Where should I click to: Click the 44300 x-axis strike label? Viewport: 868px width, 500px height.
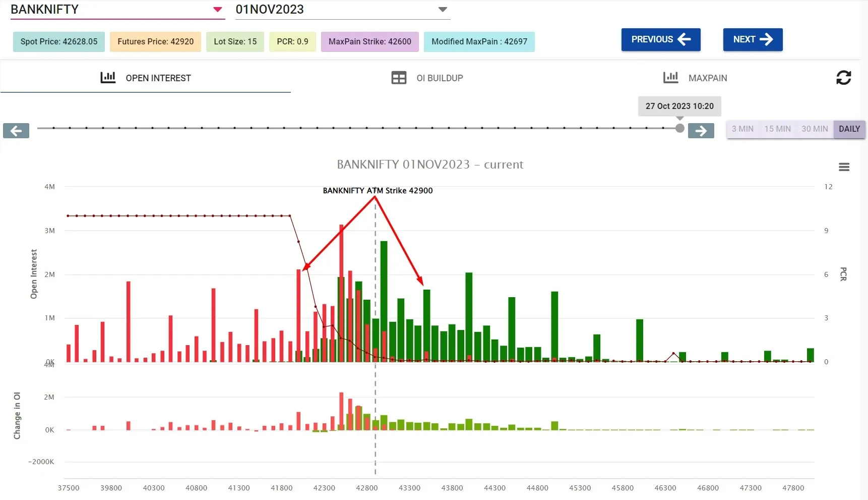click(x=494, y=488)
